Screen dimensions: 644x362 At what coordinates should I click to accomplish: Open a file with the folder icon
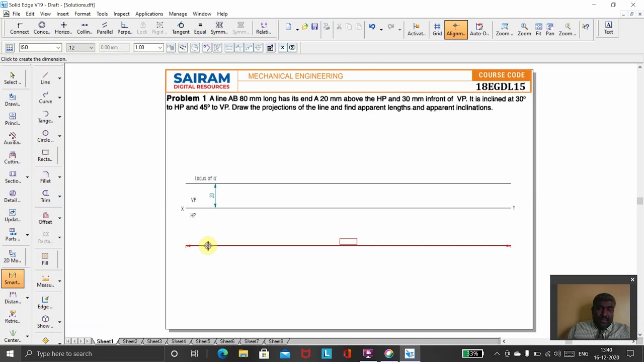pos(305,27)
